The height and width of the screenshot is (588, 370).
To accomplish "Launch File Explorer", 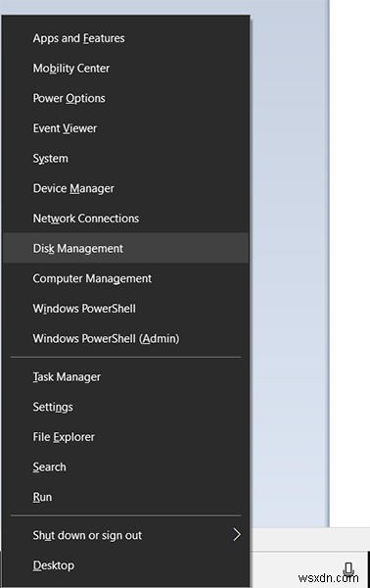I will (x=125, y=437).
